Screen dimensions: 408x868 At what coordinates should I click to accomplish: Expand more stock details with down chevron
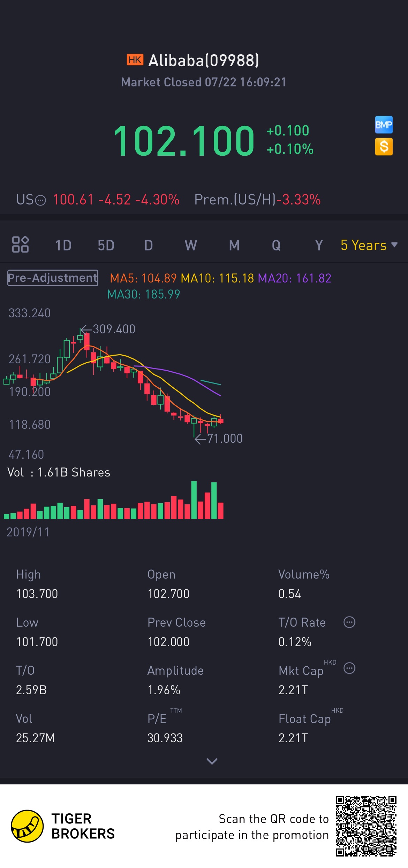pos(212,761)
